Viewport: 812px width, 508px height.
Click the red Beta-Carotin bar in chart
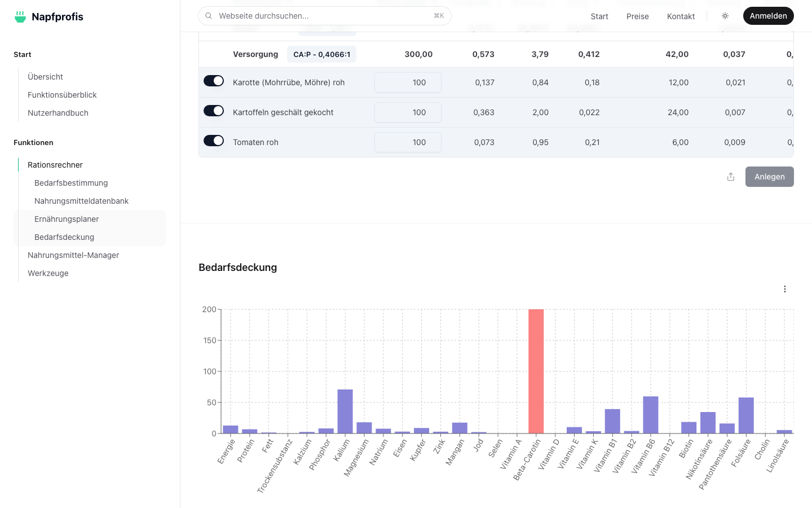536,371
